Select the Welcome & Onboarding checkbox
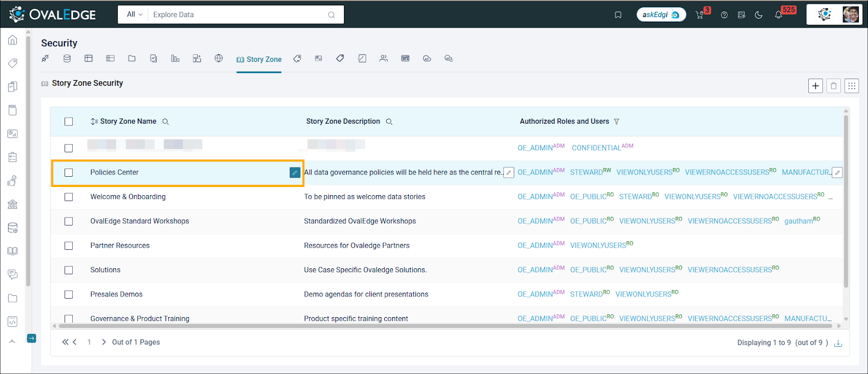This screenshot has width=868, height=374. click(68, 197)
